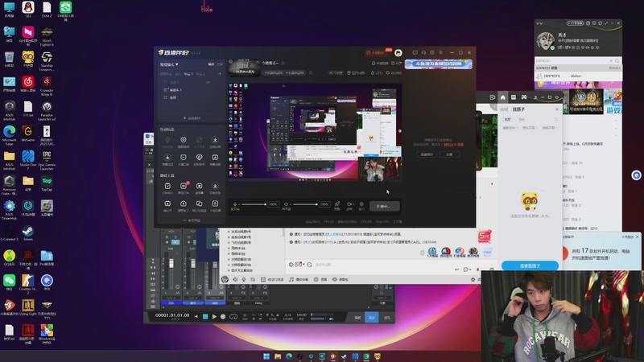Expand the 更多功能 more functions row
Image resolution: width=644 pixels, height=362 pixels.
tap(192, 220)
